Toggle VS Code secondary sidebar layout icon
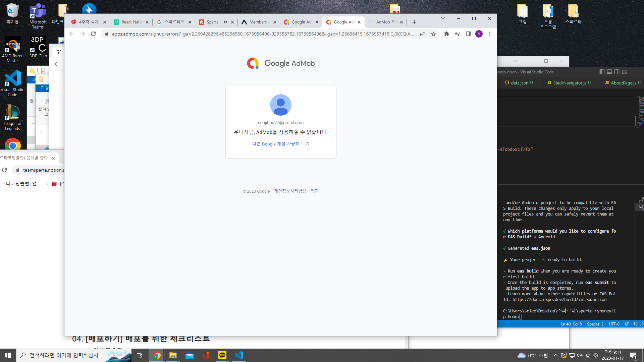644x362 pixels. [x=617, y=72]
